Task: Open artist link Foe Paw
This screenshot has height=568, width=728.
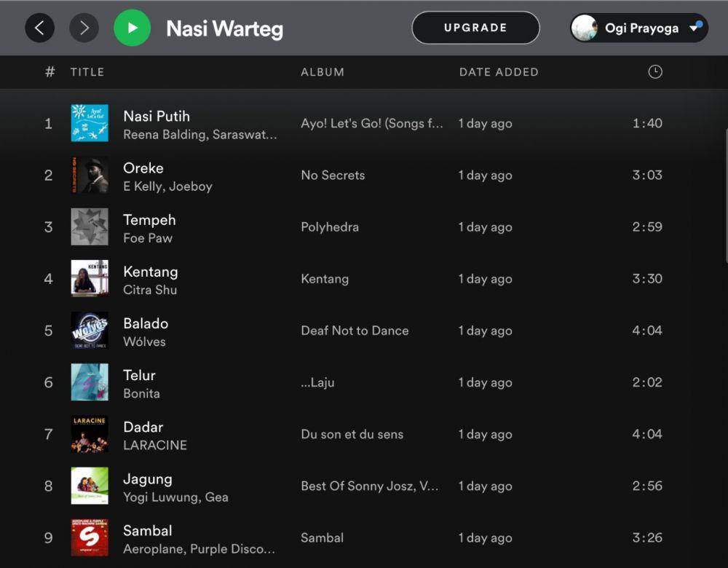Action: tap(148, 238)
